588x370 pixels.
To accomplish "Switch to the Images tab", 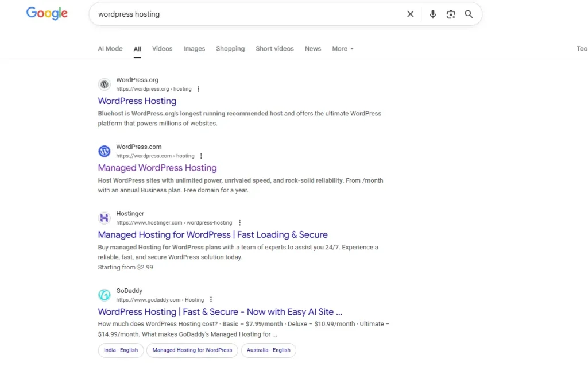I will point(194,48).
